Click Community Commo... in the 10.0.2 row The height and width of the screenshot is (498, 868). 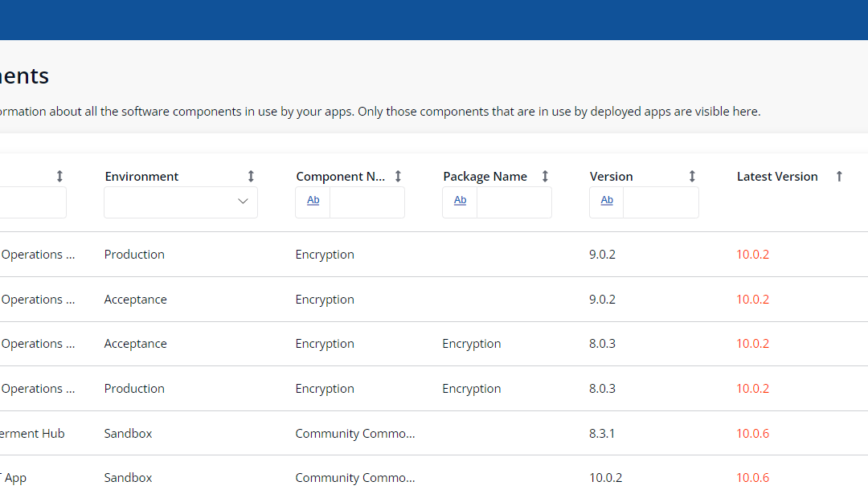355,478
